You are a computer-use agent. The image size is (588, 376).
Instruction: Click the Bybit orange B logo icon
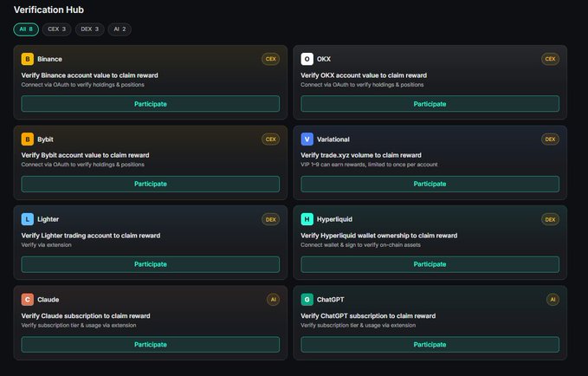pyautogui.click(x=28, y=139)
